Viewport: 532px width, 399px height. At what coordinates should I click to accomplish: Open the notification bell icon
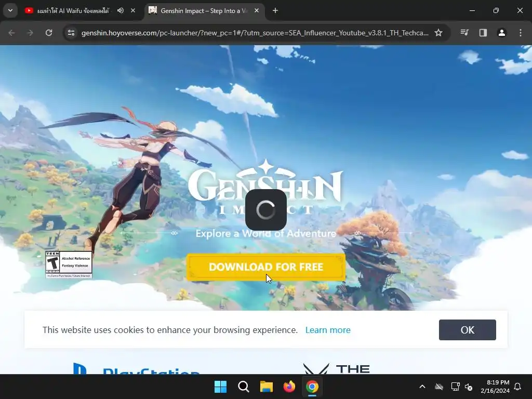[518, 387]
